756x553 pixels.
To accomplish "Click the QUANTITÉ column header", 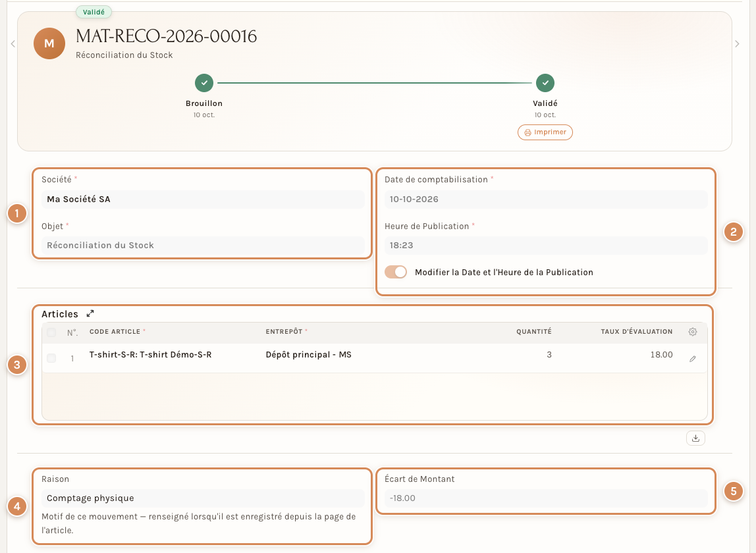I will point(533,332).
